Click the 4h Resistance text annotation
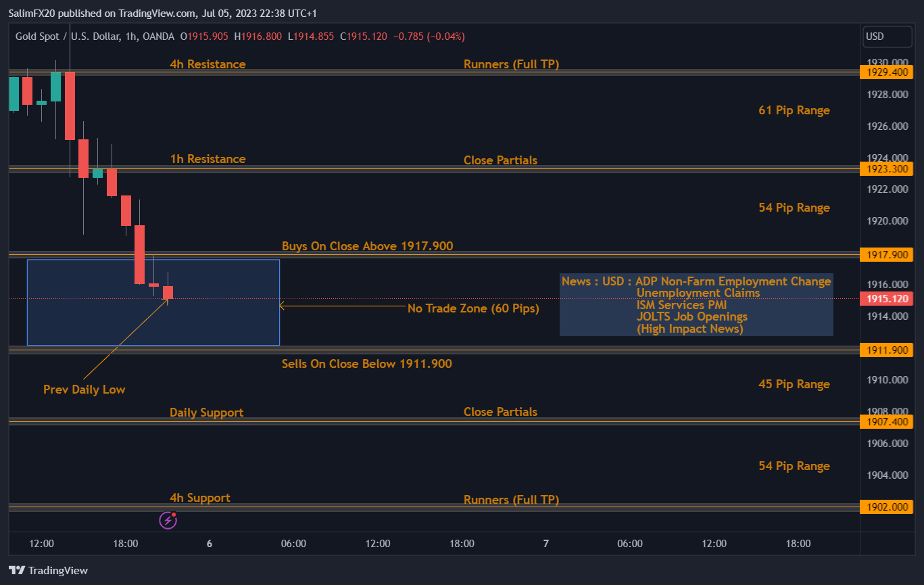924x585 pixels. pyautogui.click(x=208, y=64)
